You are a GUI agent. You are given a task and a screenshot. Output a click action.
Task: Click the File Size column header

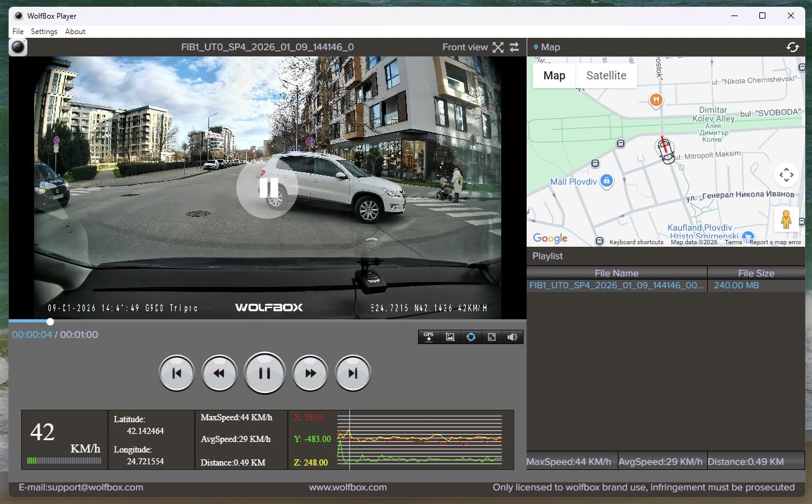click(x=756, y=273)
